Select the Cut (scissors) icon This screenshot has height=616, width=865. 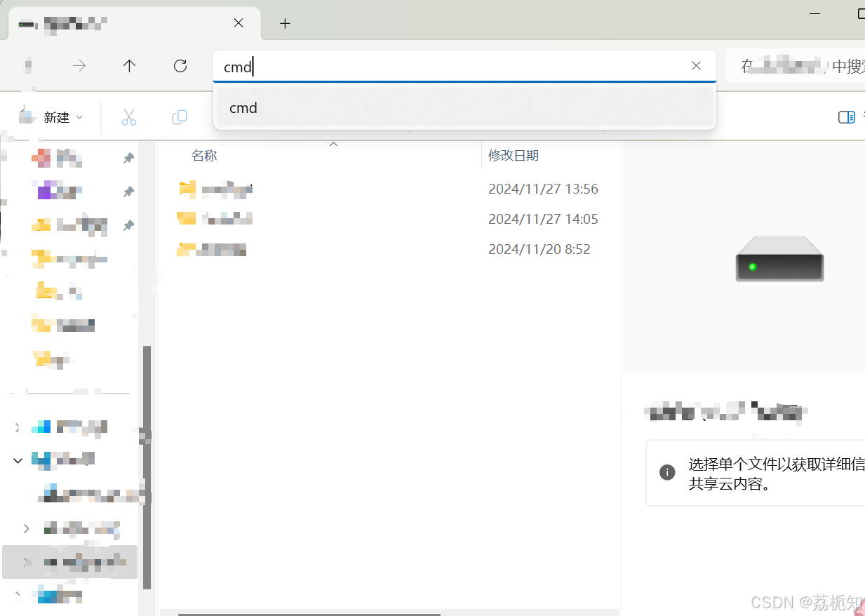click(128, 116)
